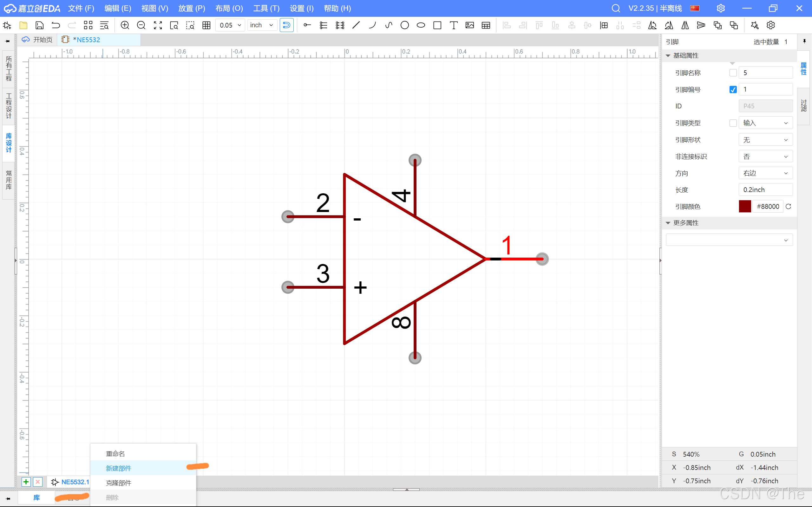Click the 长度 input field
Screen dimensions: 812x507
click(x=765, y=190)
